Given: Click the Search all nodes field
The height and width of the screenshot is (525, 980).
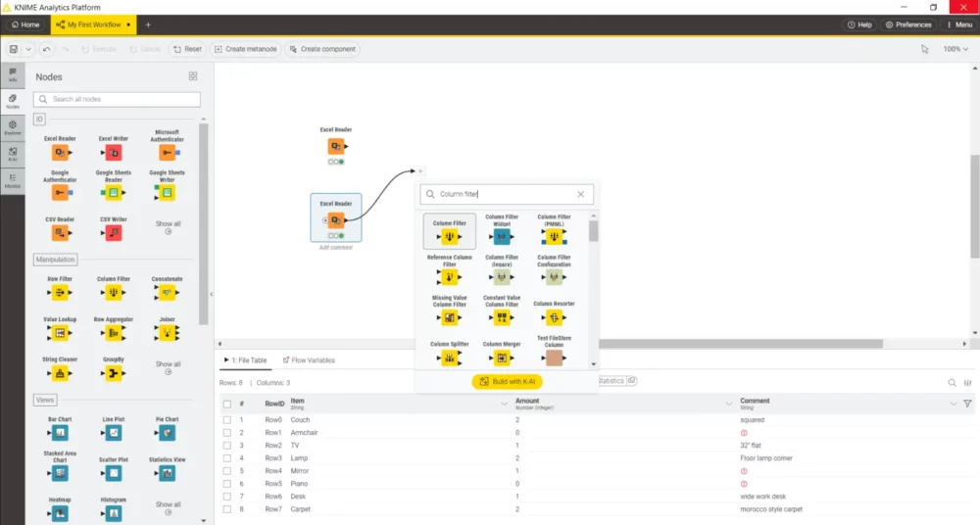Looking at the screenshot, I should point(117,99).
